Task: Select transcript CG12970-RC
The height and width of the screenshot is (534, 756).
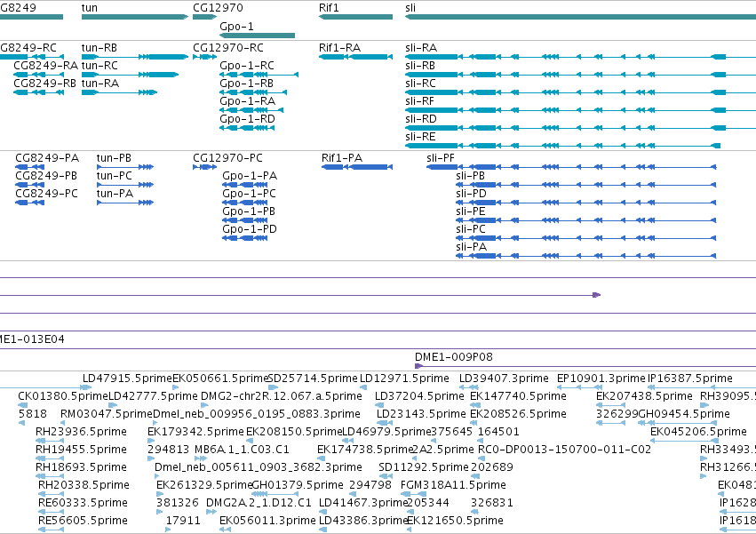Action: tap(205, 57)
